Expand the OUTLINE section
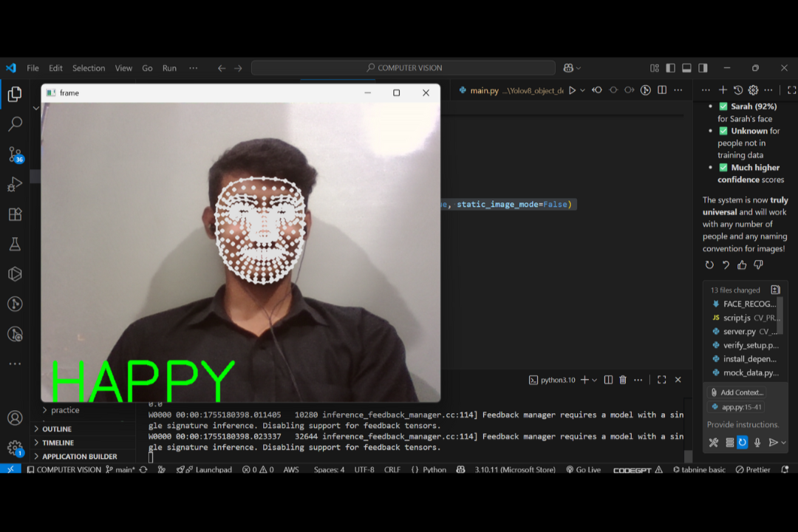Viewport: 798px width, 532px height. click(x=57, y=429)
